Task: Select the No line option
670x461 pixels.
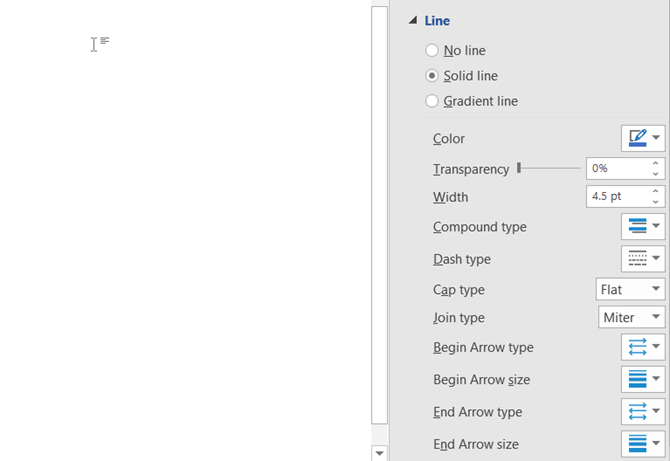Action: click(x=432, y=50)
